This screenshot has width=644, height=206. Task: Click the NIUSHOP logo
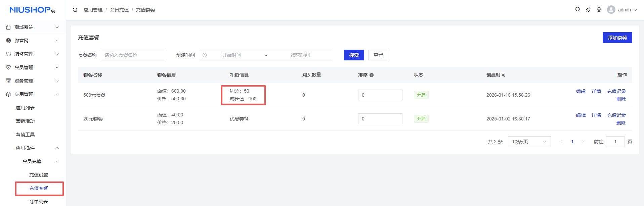click(33, 10)
